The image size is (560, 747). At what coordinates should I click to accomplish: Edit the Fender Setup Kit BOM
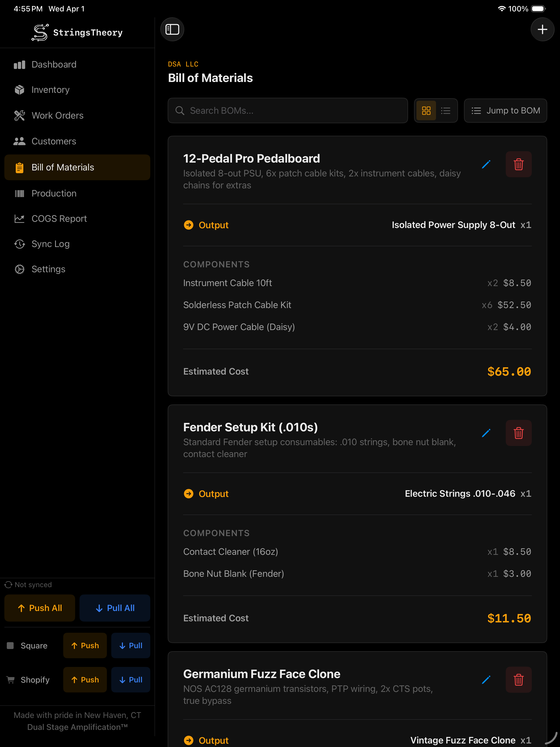click(x=486, y=433)
